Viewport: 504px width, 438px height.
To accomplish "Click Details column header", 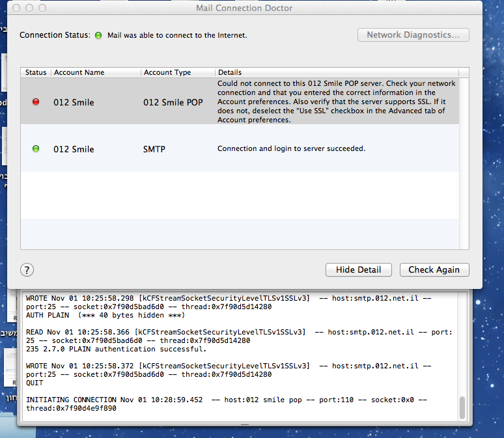I will point(337,72).
